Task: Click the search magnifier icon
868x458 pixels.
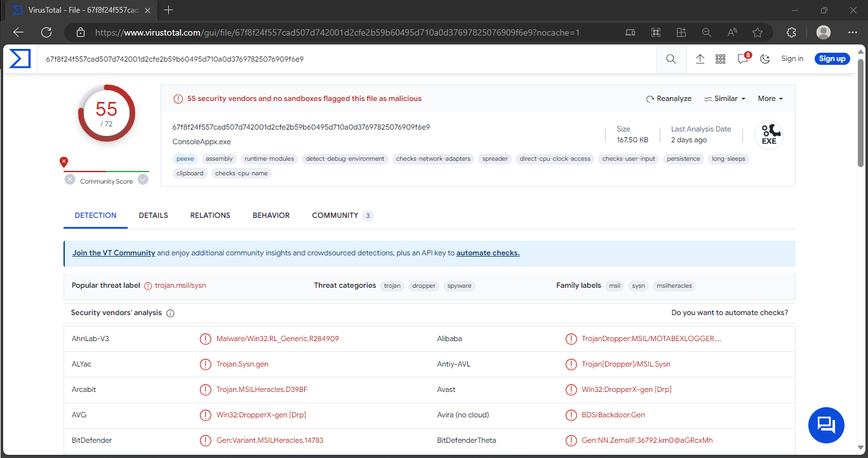Action: [x=671, y=58]
